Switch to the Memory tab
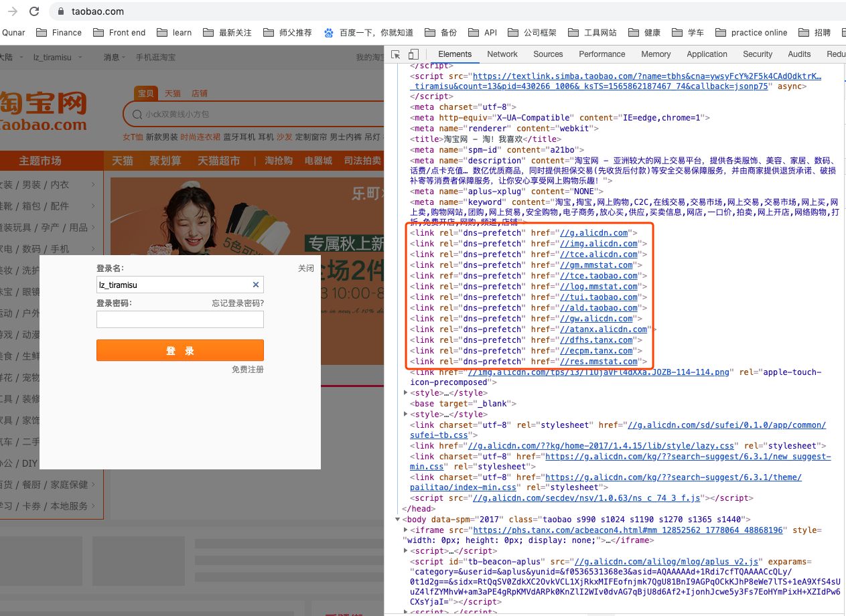 click(x=656, y=54)
